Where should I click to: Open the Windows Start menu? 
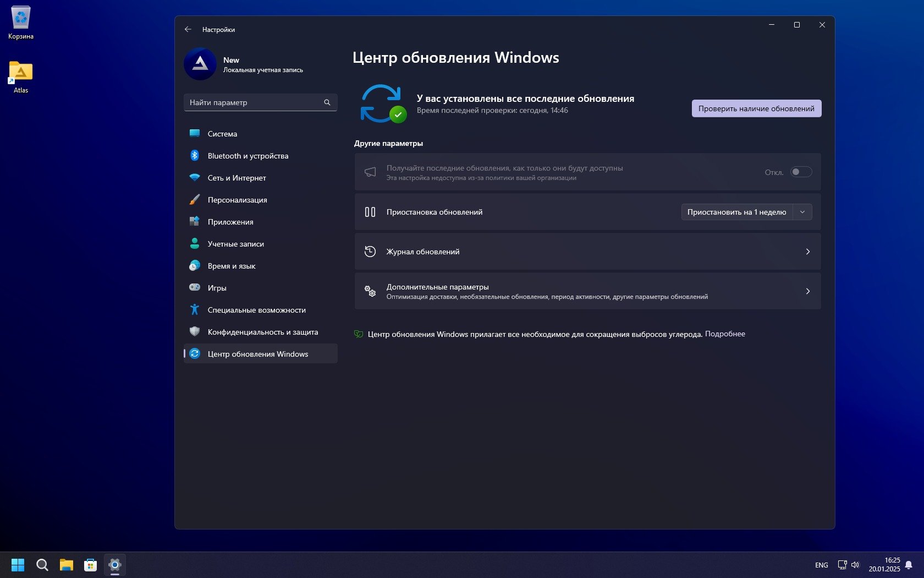pos(18,565)
